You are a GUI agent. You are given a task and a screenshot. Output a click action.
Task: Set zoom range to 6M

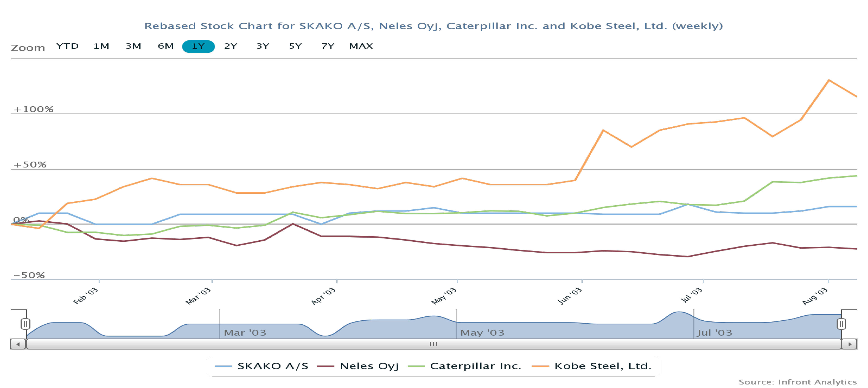pos(166,46)
